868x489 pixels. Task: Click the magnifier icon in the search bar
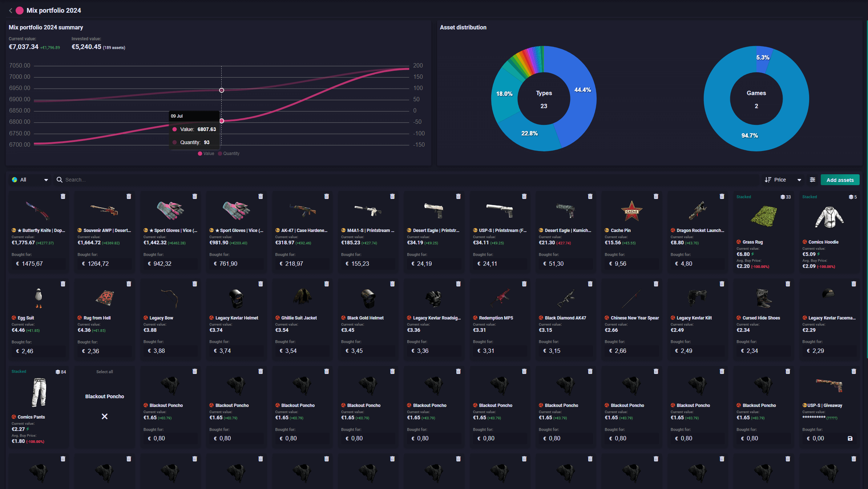pos(59,179)
